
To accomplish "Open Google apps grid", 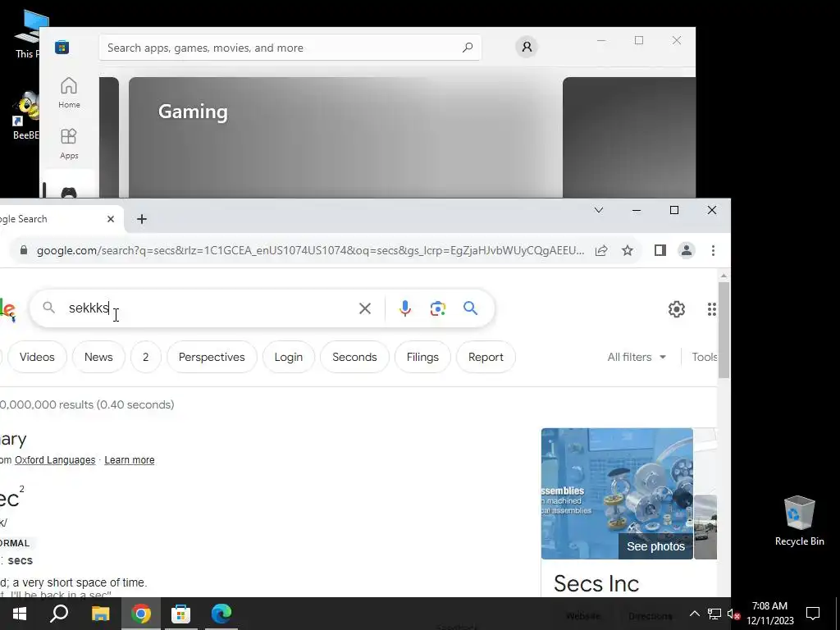I will (x=711, y=309).
